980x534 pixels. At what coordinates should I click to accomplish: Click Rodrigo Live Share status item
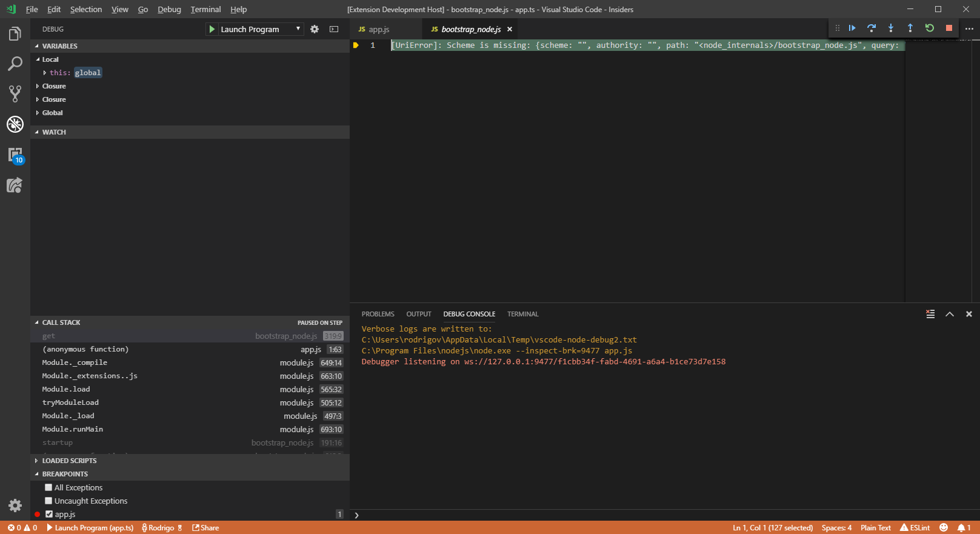[162, 528]
